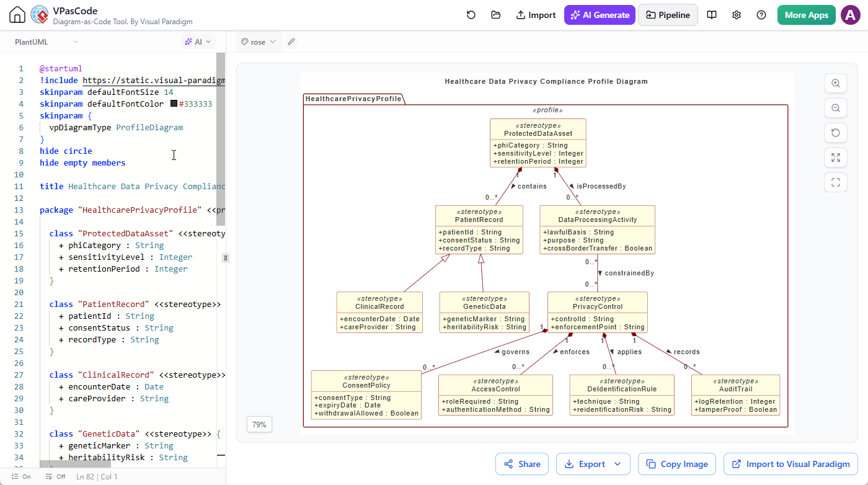Image resolution: width=868 pixels, height=485 pixels.
Task: Open the settings gear icon
Action: point(737,15)
